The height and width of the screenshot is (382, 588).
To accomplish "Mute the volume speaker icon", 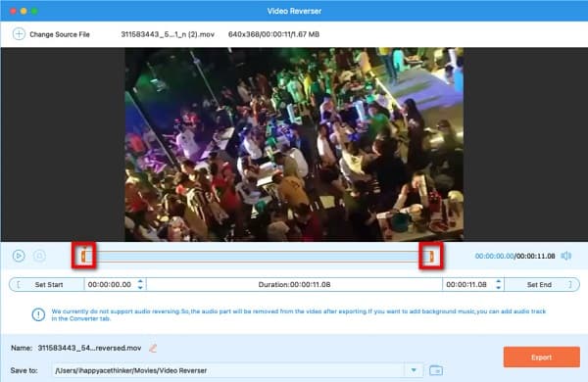I will click(x=566, y=256).
